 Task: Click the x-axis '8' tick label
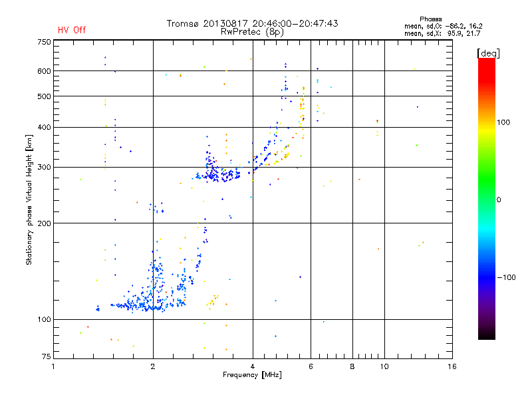click(x=352, y=366)
